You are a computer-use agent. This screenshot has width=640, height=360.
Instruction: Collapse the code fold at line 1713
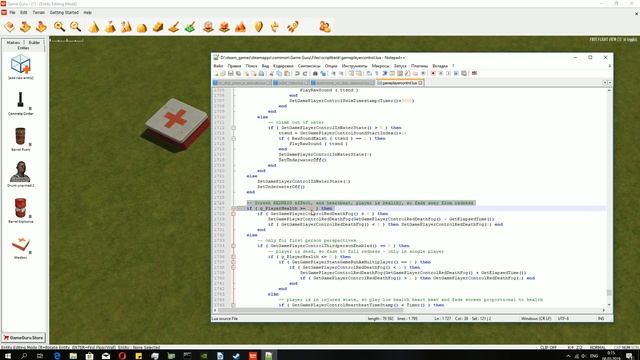[x=233, y=128]
